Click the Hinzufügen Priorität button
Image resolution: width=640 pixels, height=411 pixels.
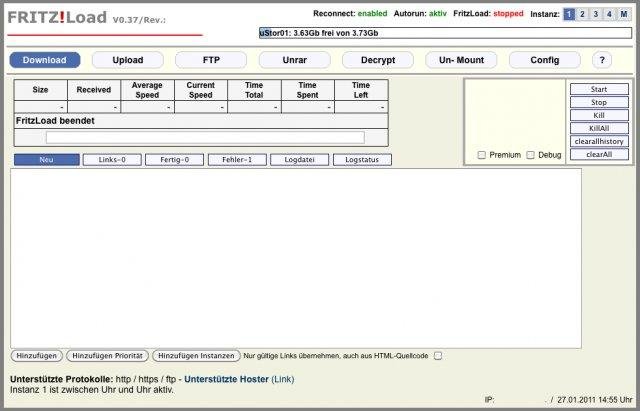[107, 356]
